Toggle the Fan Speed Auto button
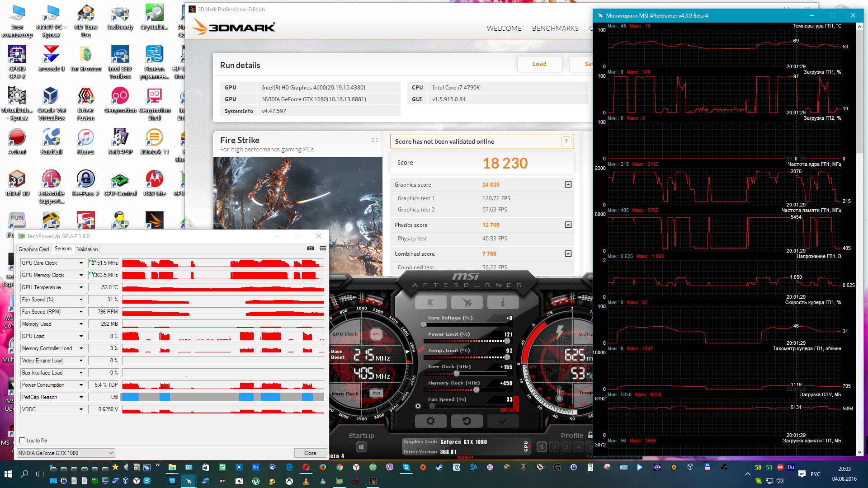Viewport: 868px width, 488px height. click(511, 410)
